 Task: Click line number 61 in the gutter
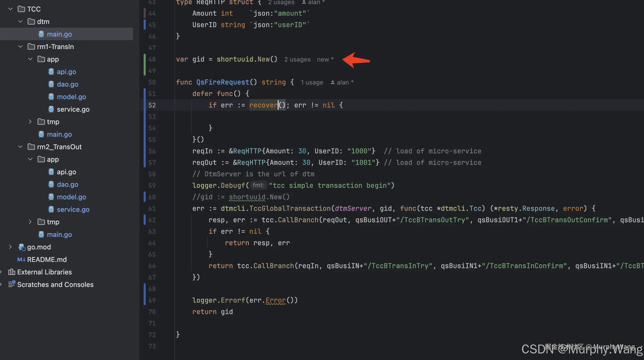[x=152, y=208]
